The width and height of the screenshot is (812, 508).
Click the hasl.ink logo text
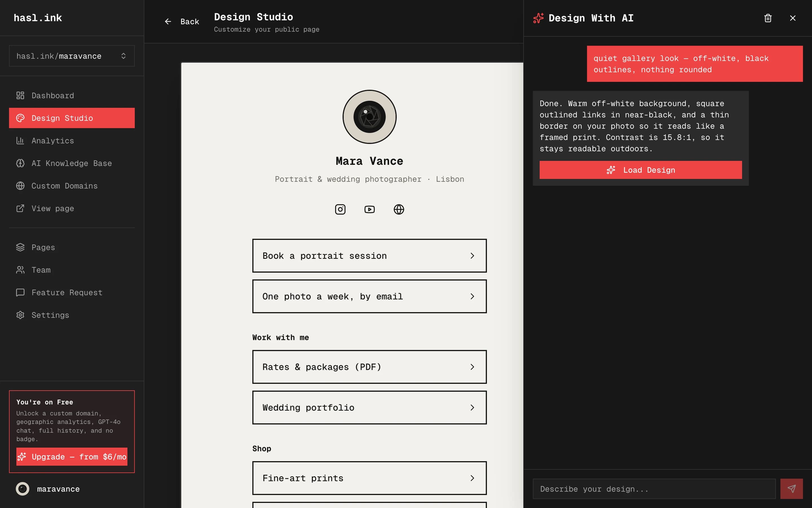point(38,18)
